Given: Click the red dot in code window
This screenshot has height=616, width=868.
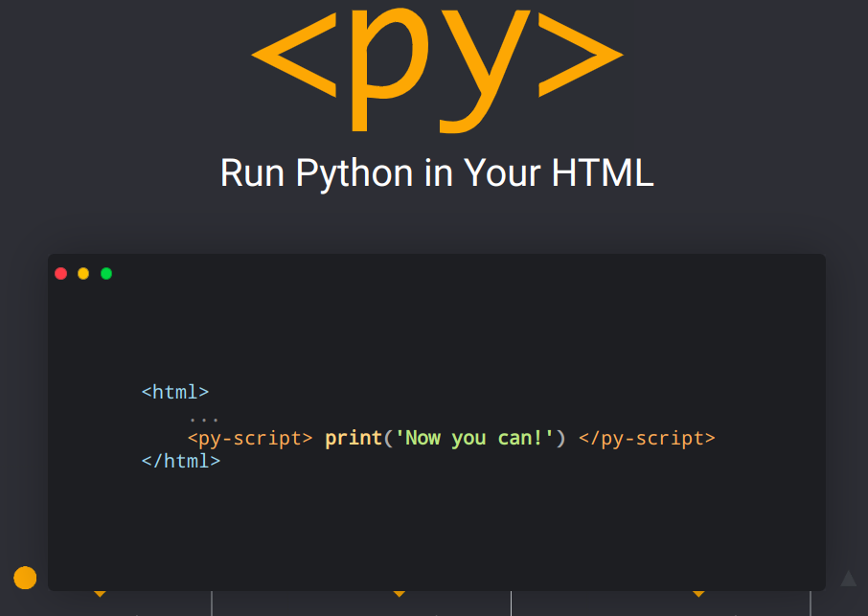Looking at the screenshot, I should click(61, 274).
